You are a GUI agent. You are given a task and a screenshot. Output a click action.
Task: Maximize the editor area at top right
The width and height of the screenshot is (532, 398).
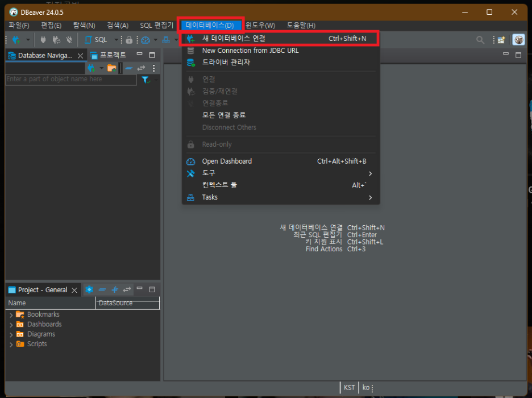(x=518, y=55)
